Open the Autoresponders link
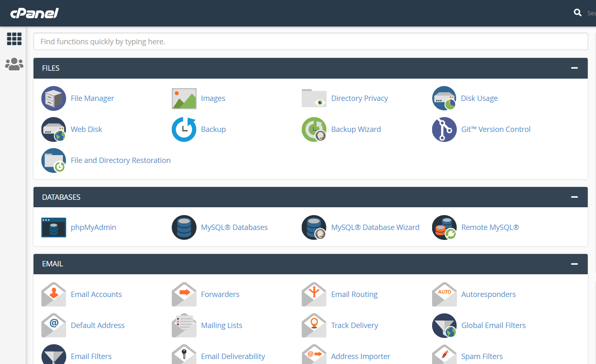 [488, 295]
